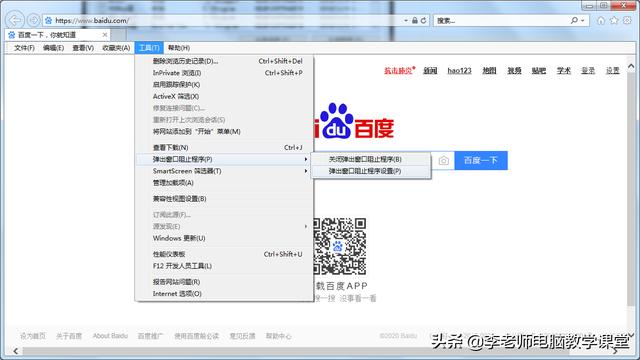Open the 查看(V) menu
640x360 pixels.
[83, 48]
